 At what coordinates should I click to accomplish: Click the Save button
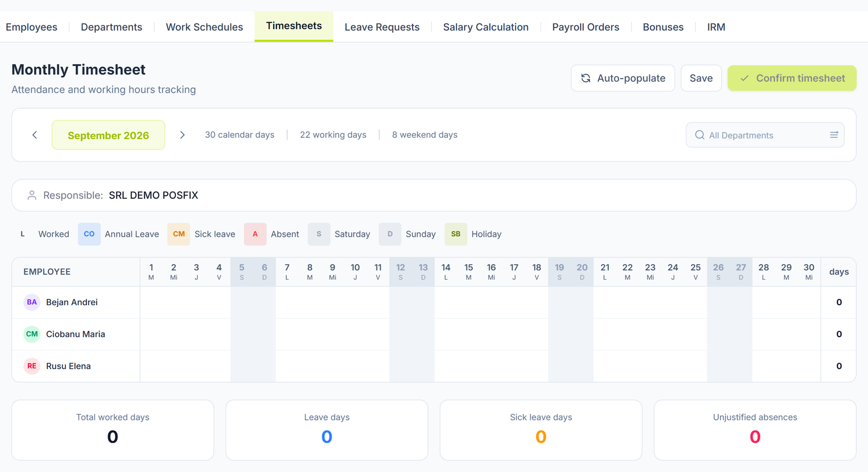(x=701, y=78)
